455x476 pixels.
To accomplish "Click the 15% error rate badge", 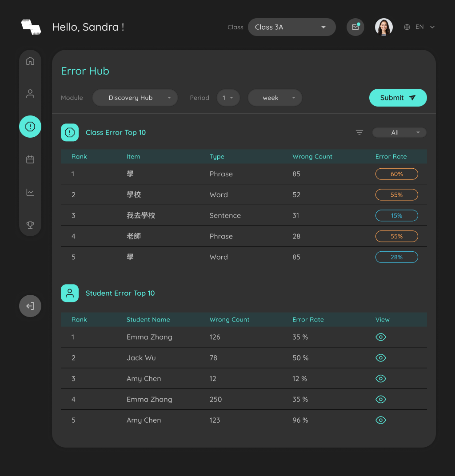I will [x=397, y=215].
